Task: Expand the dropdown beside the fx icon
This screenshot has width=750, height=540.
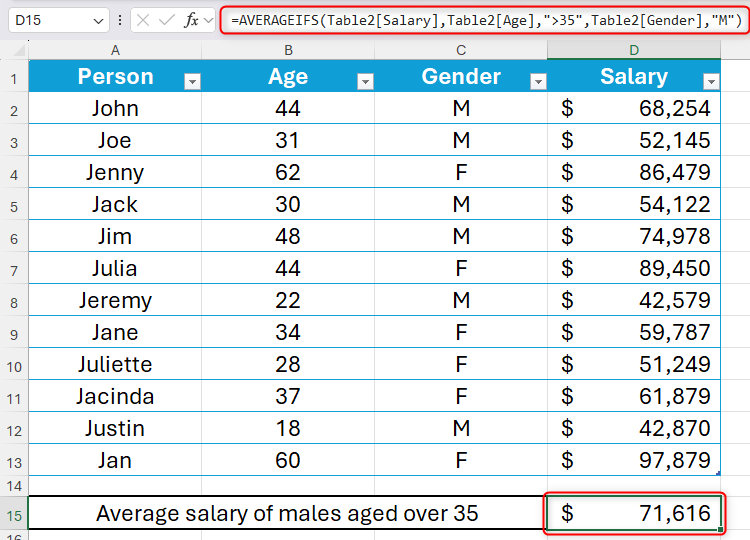Action: 208,20
